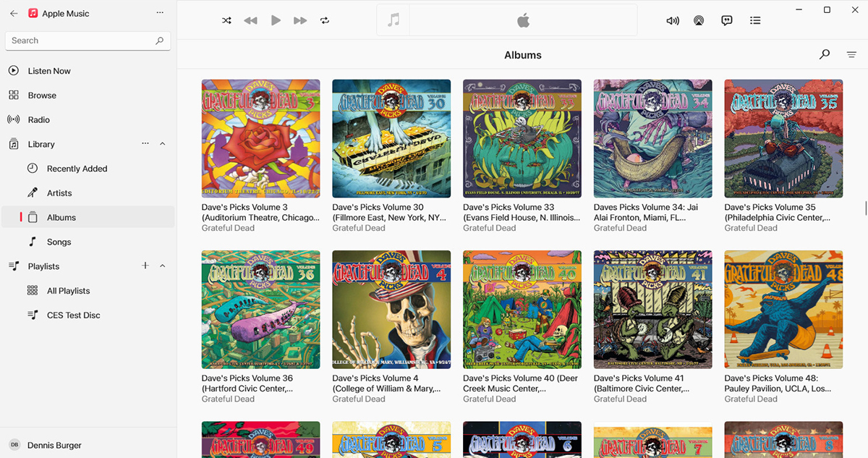868x458 pixels.
Task: Click the Artists microphone icon
Action: click(33, 193)
